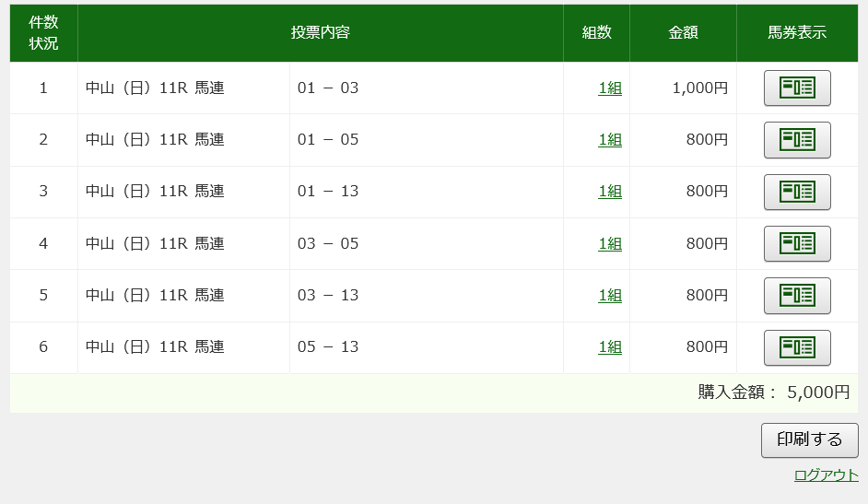The height and width of the screenshot is (504, 868).
Task: Click the 印刷する print button
Action: (809, 440)
